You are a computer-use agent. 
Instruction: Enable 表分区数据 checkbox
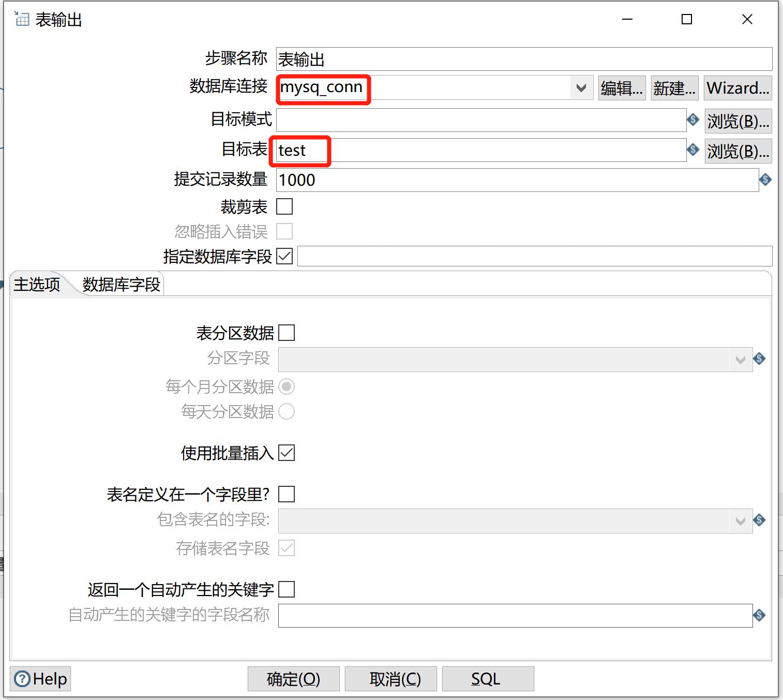click(x=287, y=333)
